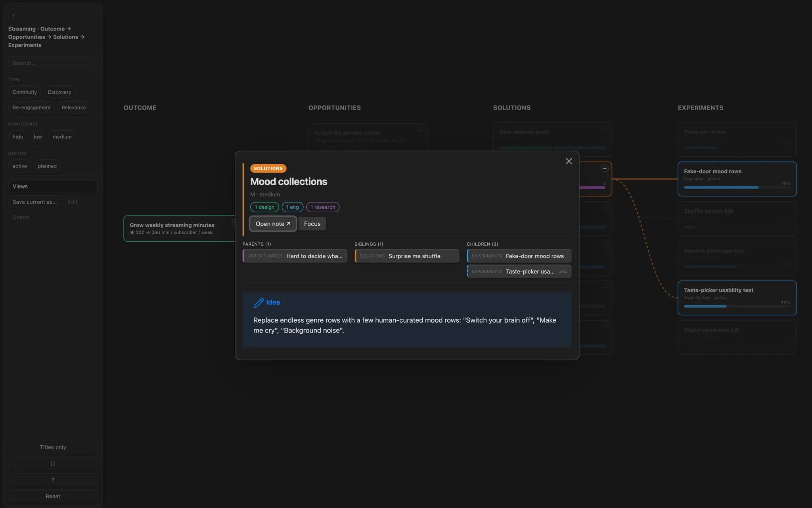Toggle the planned status filter
This screenshot has width=812, height=508.
[47, 166]
